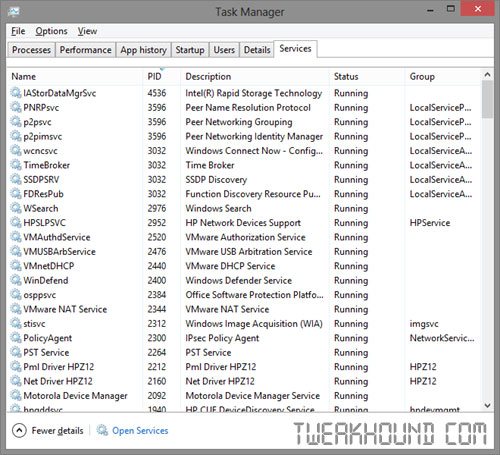Select the Services tab
This screenshot has width=500, height=455.
click(x=295, y=49)
